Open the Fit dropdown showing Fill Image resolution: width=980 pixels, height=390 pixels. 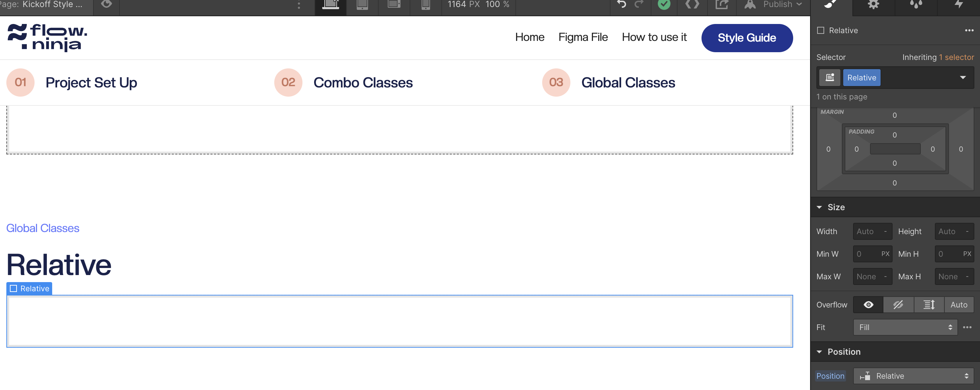pos(905,327)
